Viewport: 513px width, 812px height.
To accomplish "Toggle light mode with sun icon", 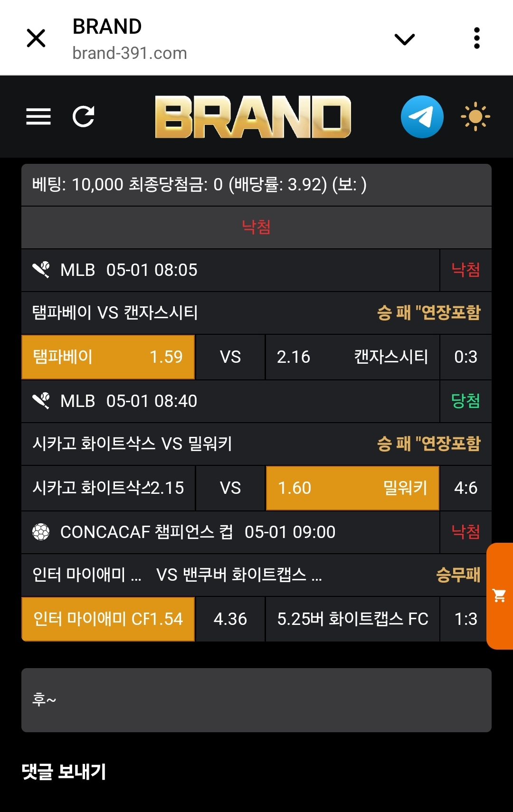I will pyautogui.click(x=475, y=116).
